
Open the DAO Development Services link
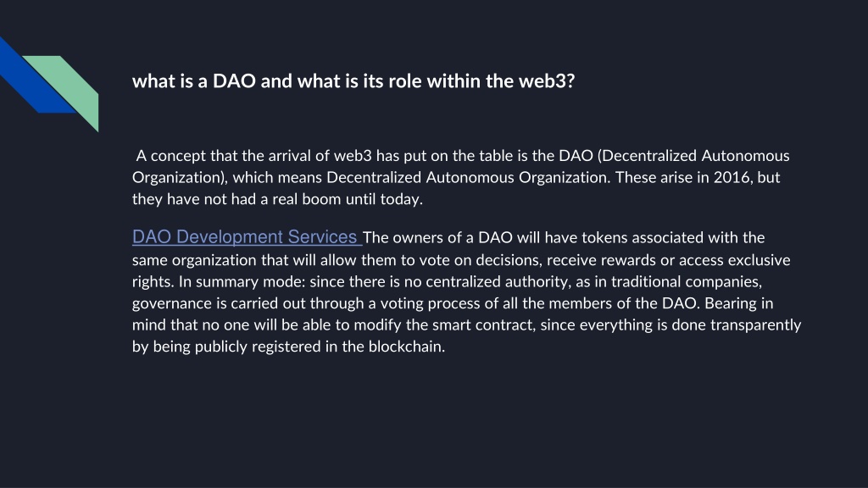tap(245, 237)
